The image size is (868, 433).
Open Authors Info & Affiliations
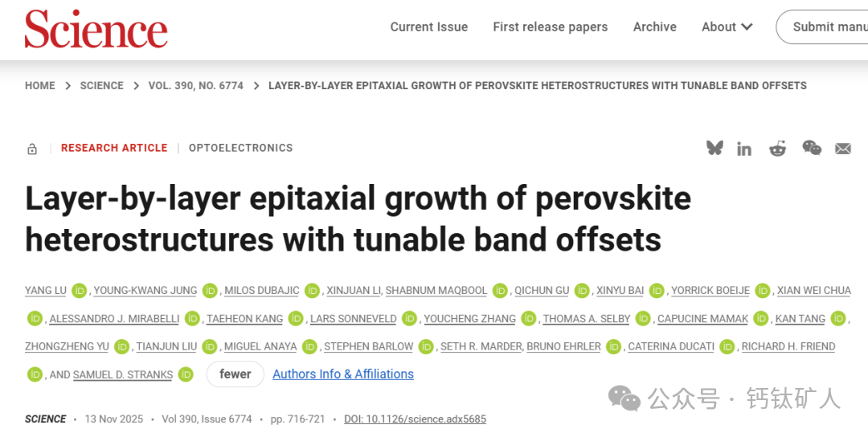343,374
